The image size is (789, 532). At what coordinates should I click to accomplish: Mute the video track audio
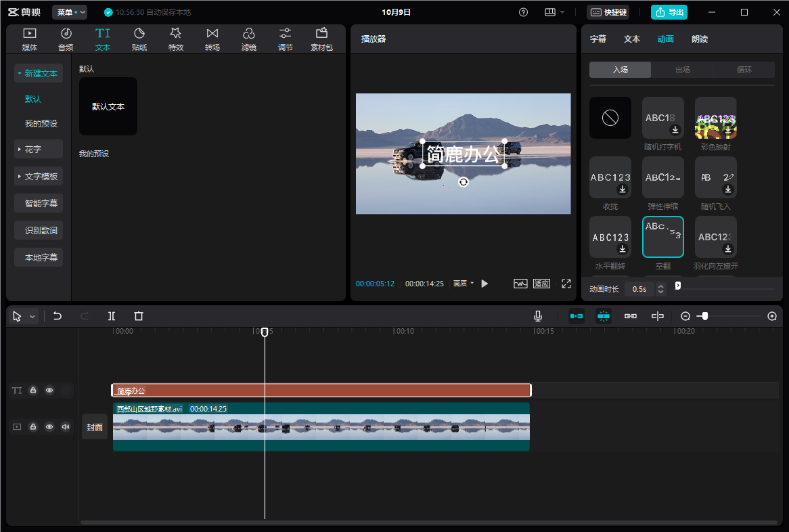point(66,427)
